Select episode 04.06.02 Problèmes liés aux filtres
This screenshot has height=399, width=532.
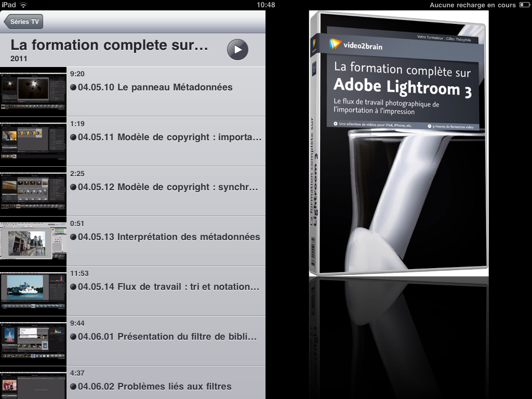pos(132,383)
